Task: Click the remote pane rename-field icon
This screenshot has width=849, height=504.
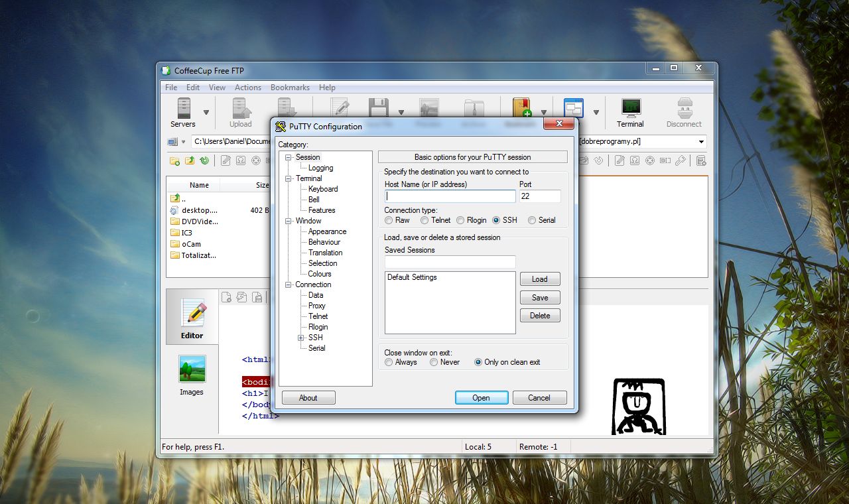Action: 665,160
